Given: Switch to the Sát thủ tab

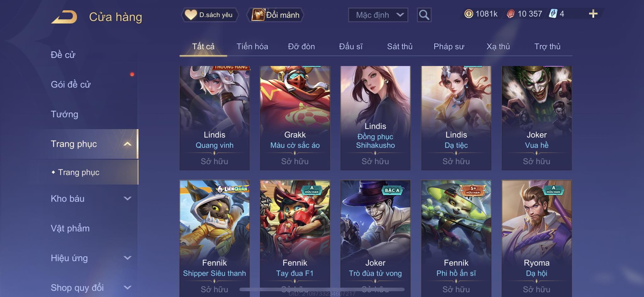Looking at the screenshot, I should click(400, 46).
